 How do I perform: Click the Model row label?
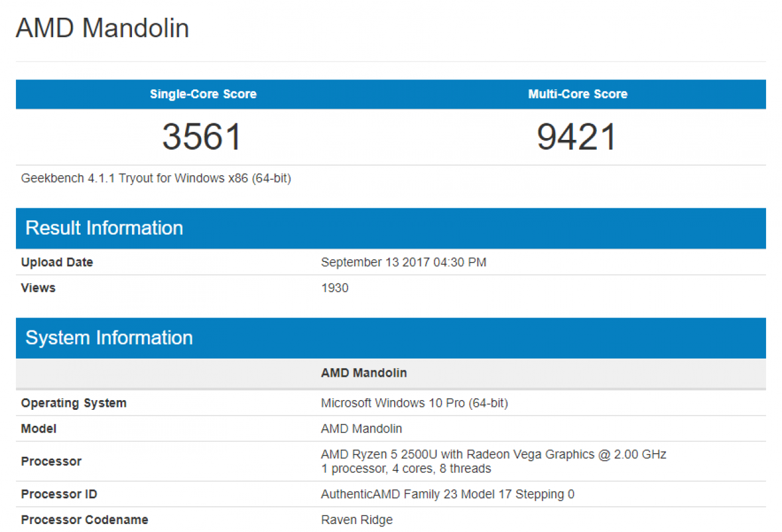click(38, 429)
